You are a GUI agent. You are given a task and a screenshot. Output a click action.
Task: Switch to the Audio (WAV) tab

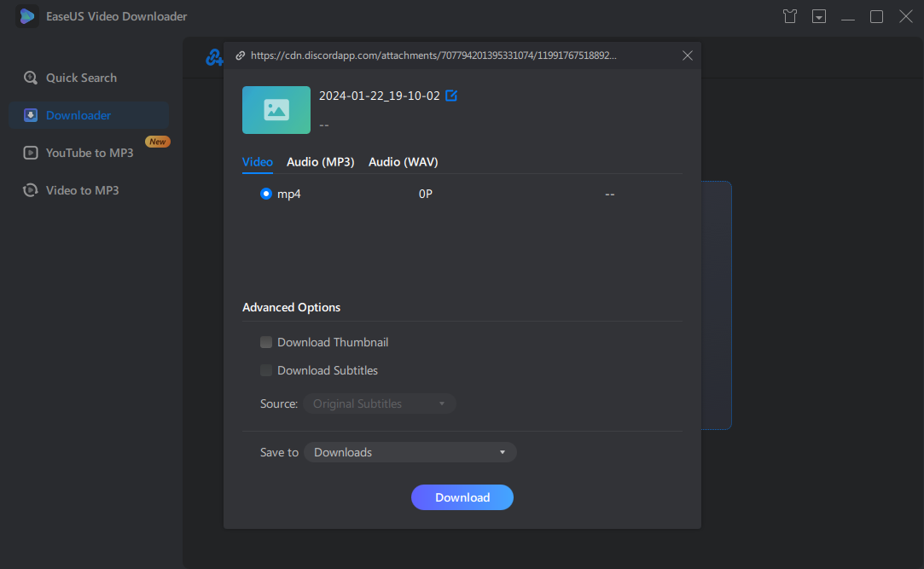(x=403, y=162)
